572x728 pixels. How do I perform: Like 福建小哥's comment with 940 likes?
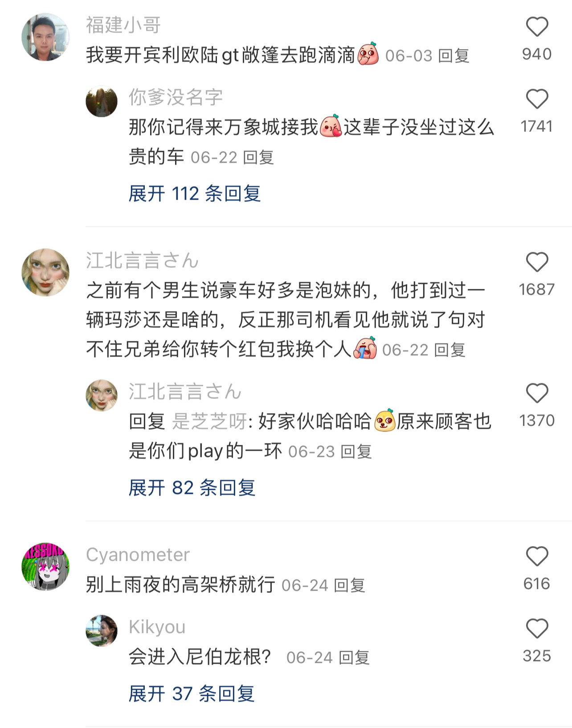tap(537, 27)
